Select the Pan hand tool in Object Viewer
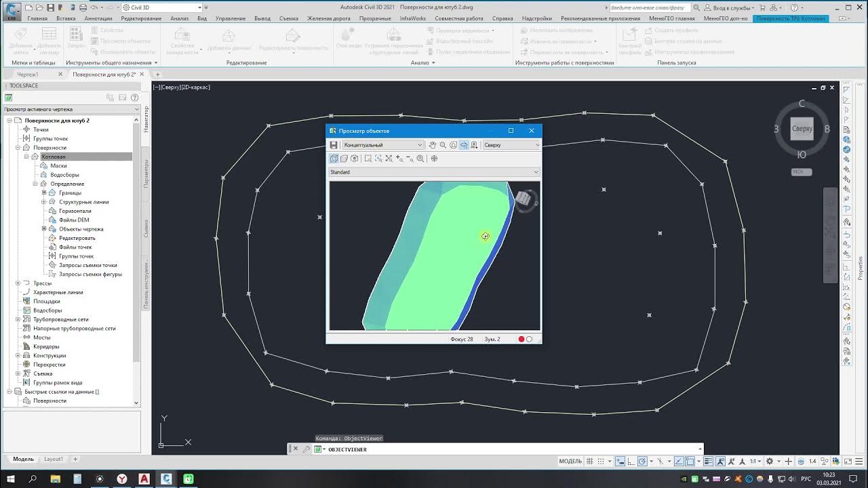Screen dimensions: 868x488 [x=432, y=145]
